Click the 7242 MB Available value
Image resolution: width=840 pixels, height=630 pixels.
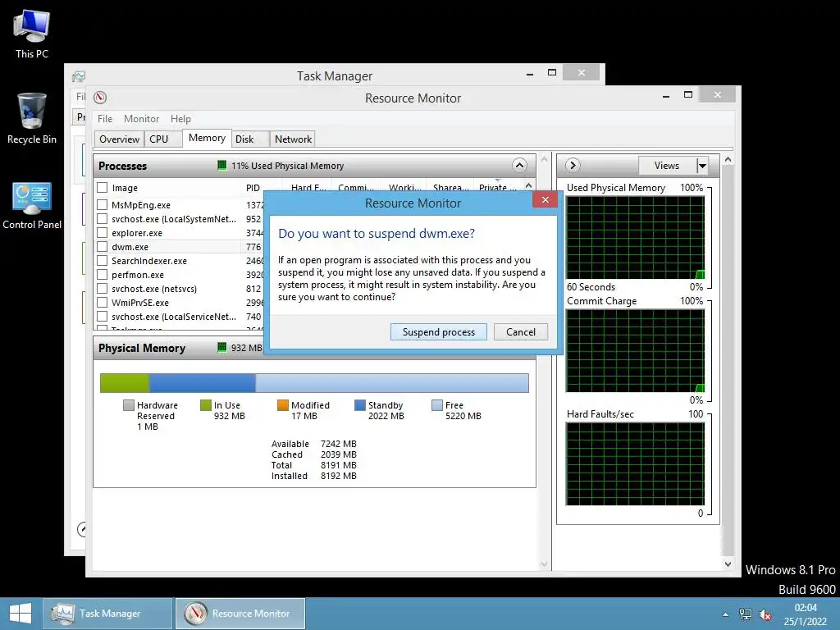339,444
